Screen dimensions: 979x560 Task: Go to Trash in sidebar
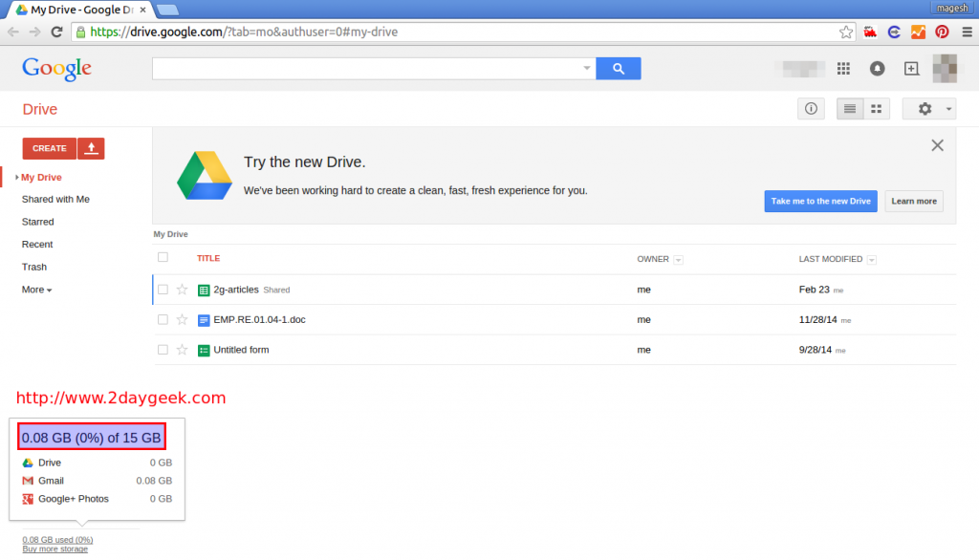click(34, 268)
